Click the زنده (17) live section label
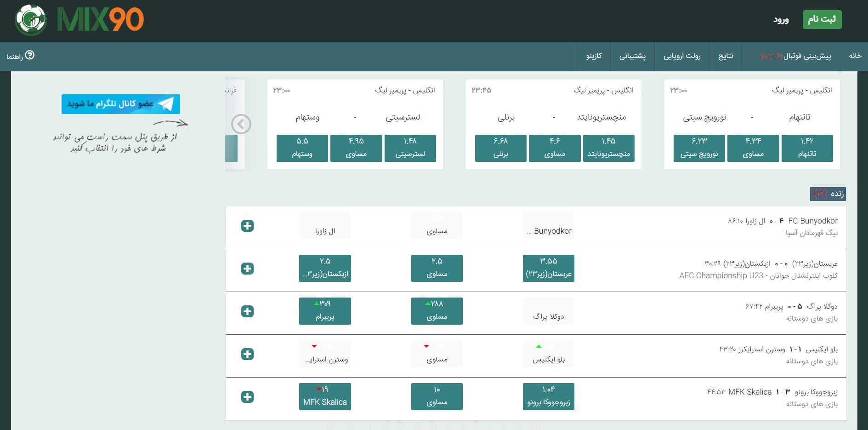Image resolution: width=868 pixels, height=430 pixels. coord(828,194)
